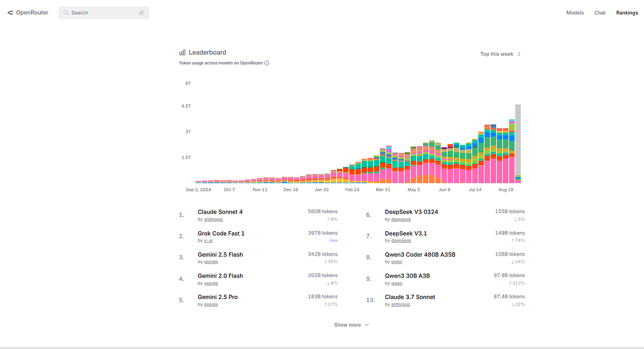Open the info tooltip next to token usage text
This screenshot has height=349, width=644.
coord(267,63)
